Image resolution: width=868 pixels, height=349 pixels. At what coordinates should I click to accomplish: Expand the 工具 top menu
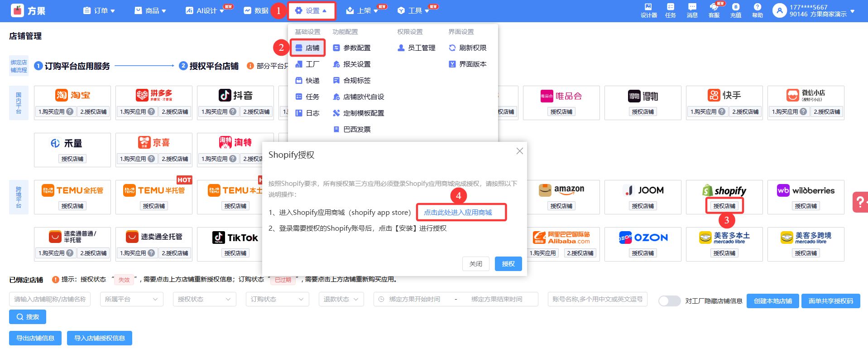pyautogui.click(x=413, y=10)
